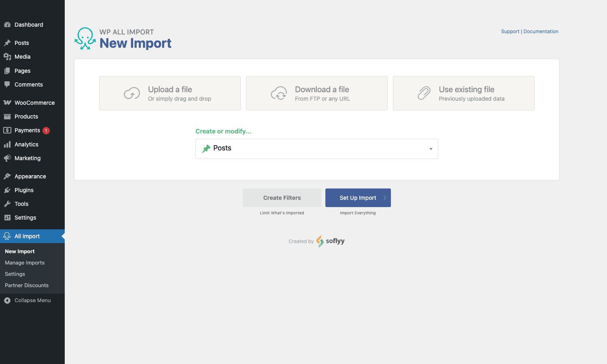The height and width of the screenshot is (364, 607).
Task: Select the Products menu item
Action: tap(32, 116)
